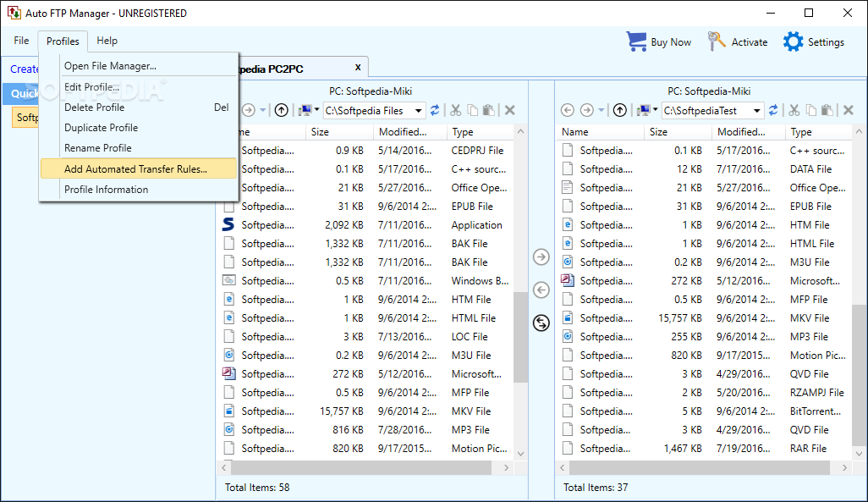Go up one folder in left pane
The width and height of the screenshot is (868, 502).
(x=281, y=110)
